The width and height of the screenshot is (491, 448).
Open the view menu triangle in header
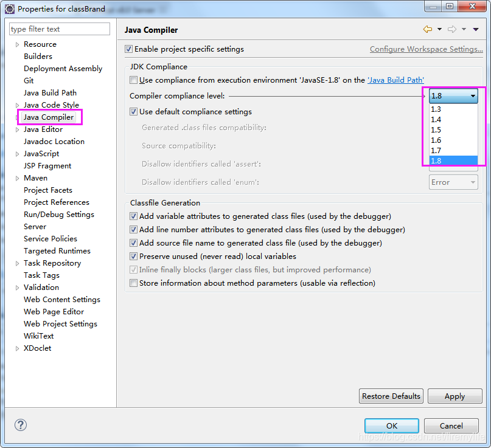tap(476, 29)
